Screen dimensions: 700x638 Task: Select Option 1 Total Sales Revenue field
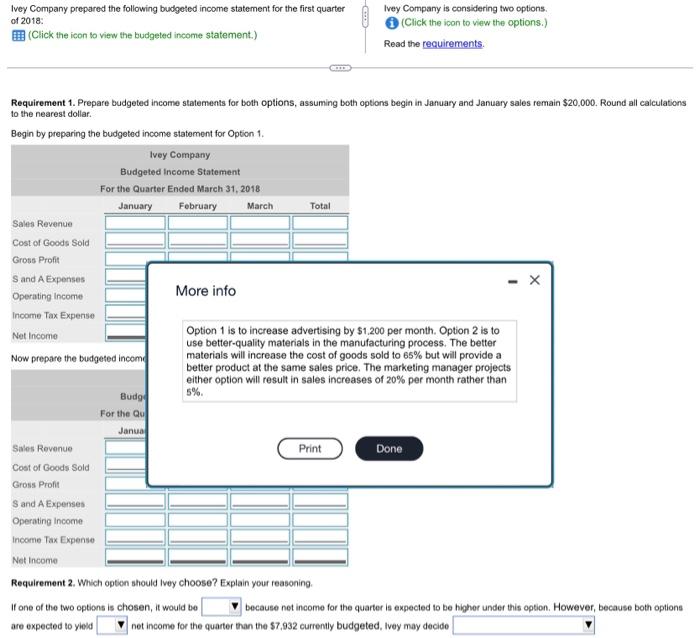pyautogui.click(x=320, y=222)
